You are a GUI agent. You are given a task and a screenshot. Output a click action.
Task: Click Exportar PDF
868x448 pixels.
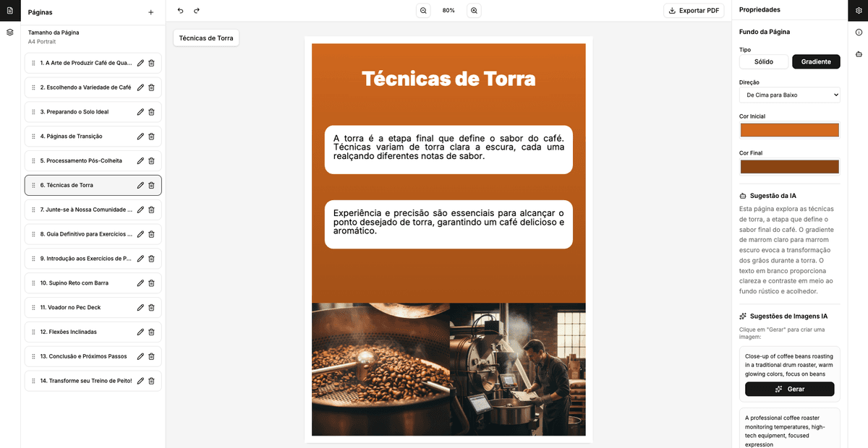[x=693, y=10]
